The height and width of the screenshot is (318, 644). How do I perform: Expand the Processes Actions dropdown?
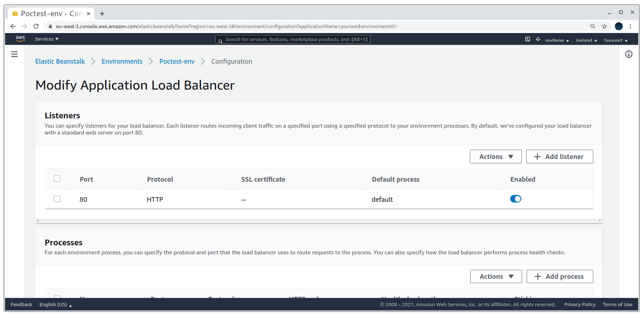pos(496,276)
